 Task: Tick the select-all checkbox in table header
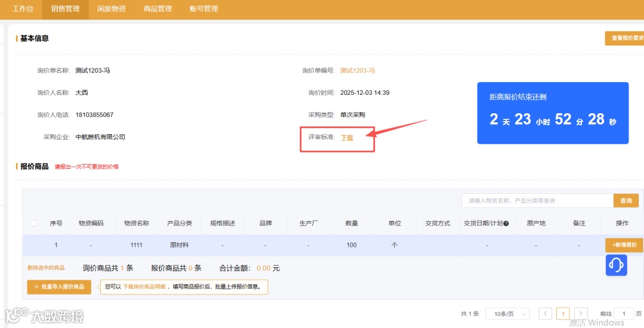[33, 223]
